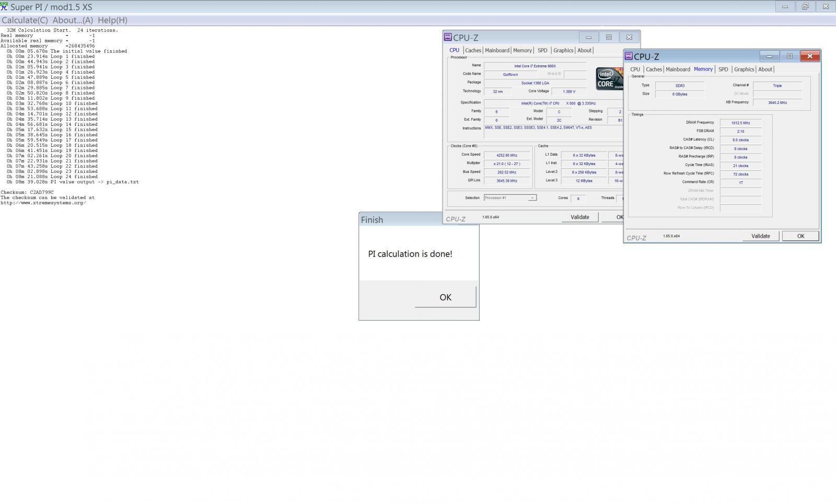This screenshot has height=504, width=836.
Task: Open SPD tab in the Memory-tab CPU-Z window
Action: click(723, 69)
